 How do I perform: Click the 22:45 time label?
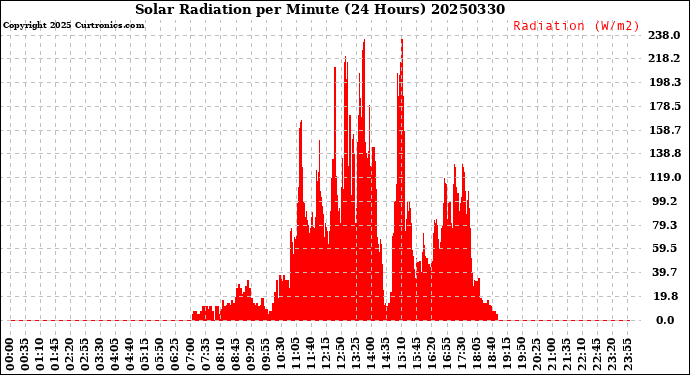[597, 355]
